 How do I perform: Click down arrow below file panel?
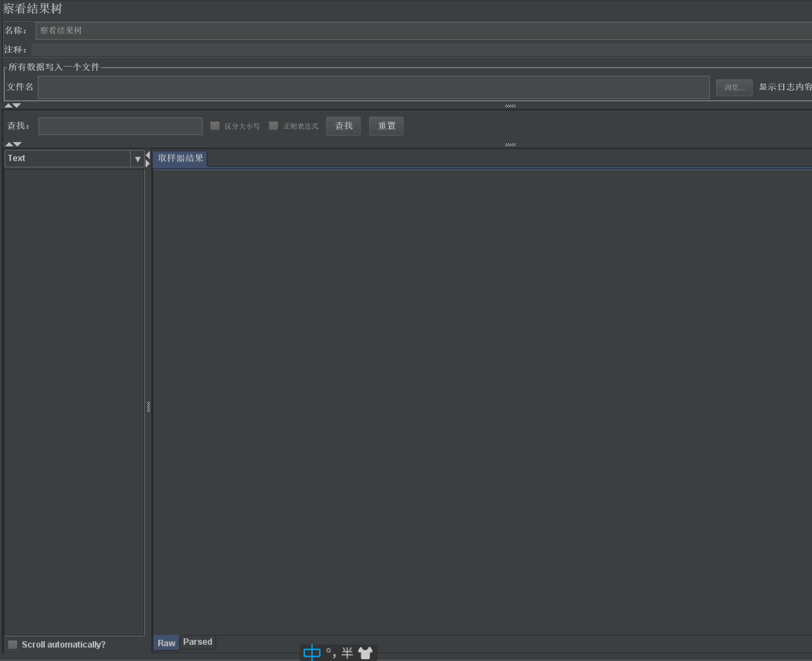(x=17, y=105)
